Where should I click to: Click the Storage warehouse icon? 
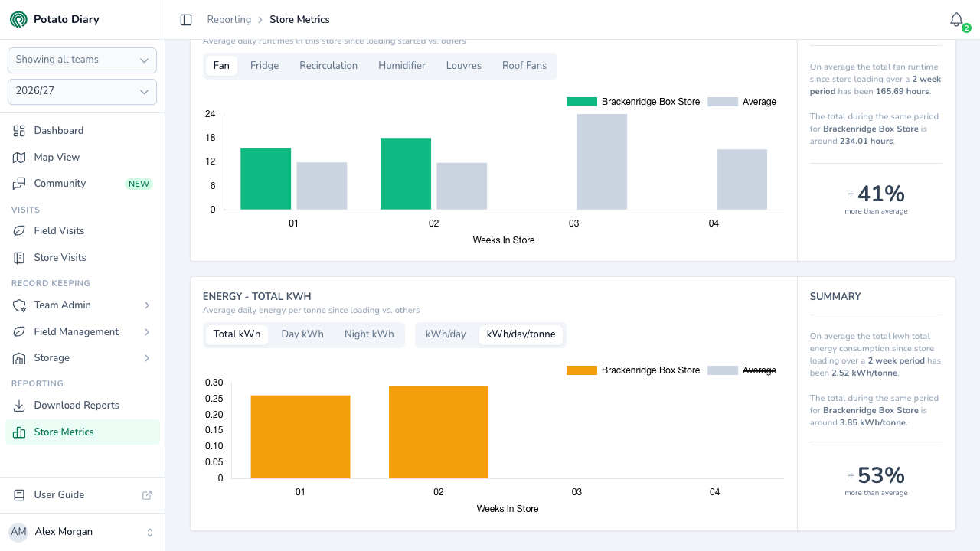pos(19,358)
